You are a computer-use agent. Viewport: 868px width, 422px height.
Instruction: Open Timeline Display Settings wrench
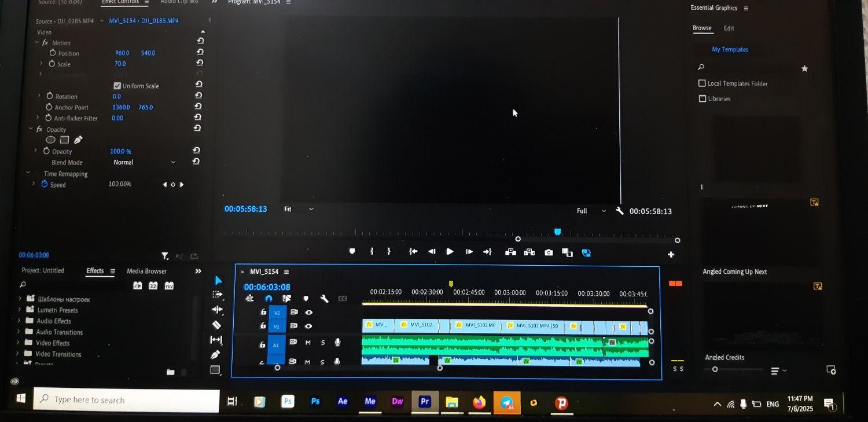324,299
